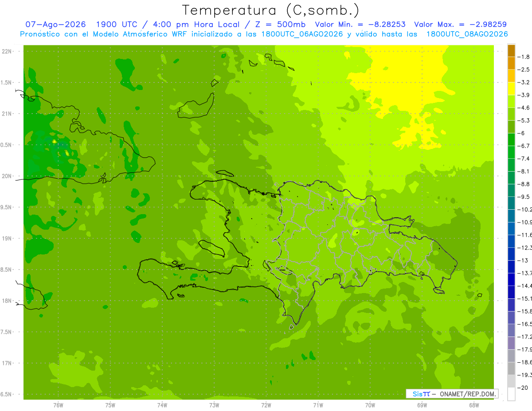Click the forecast date '07-Ago-2026'
Viewport: 532px width, 411px height.
pyautogui.click(x=55, y=24)
